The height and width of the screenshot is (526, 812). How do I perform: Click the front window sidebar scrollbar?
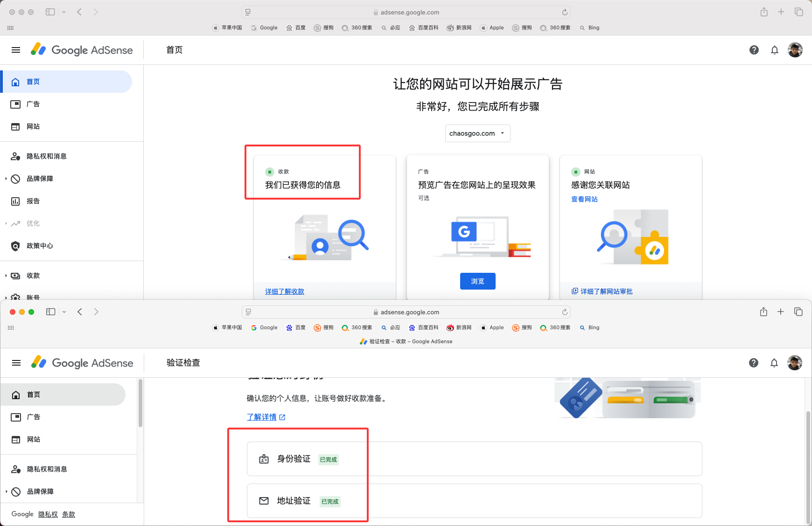[140, 403]
